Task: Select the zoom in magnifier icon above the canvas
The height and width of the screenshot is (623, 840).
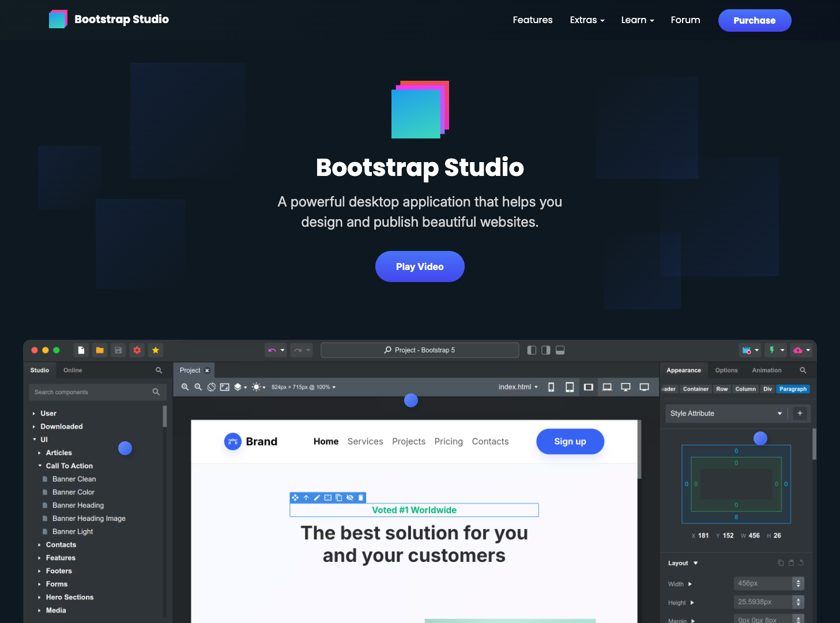Action: [185, 387]
